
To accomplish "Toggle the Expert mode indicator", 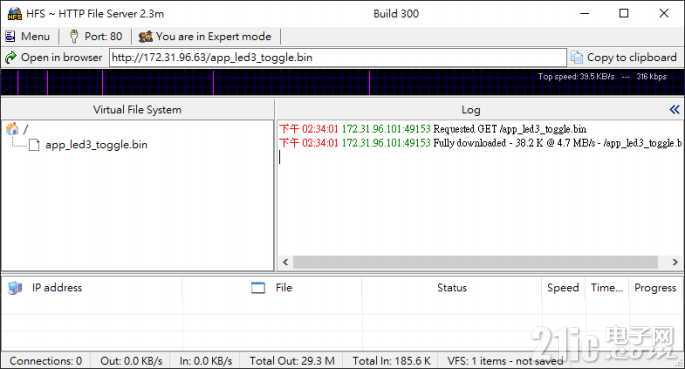I will click(205, 36).
